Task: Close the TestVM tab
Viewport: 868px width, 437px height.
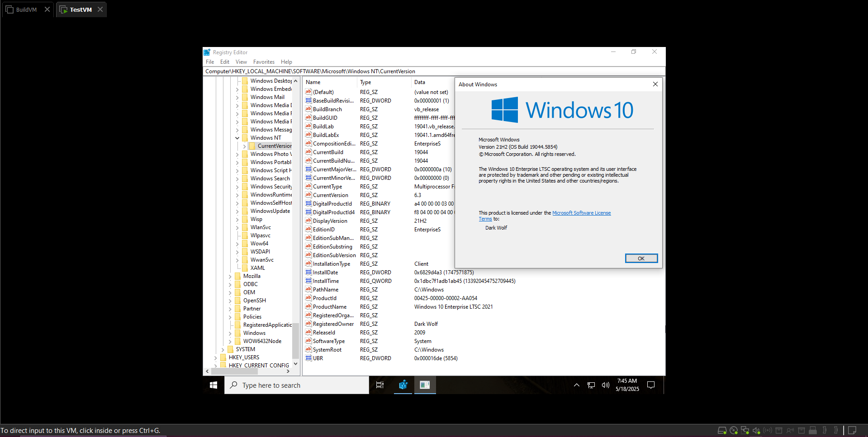Action: tap(100, 9)
